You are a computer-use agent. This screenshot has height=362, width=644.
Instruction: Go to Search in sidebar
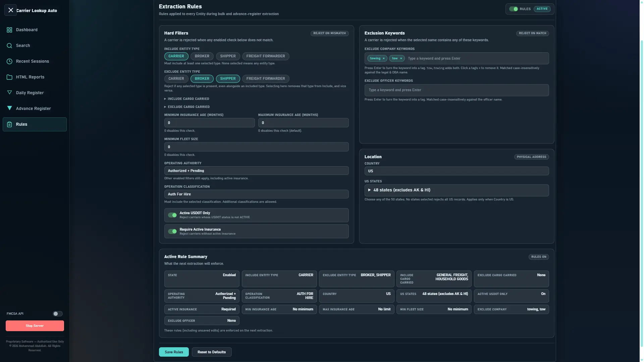coord(35,46)
